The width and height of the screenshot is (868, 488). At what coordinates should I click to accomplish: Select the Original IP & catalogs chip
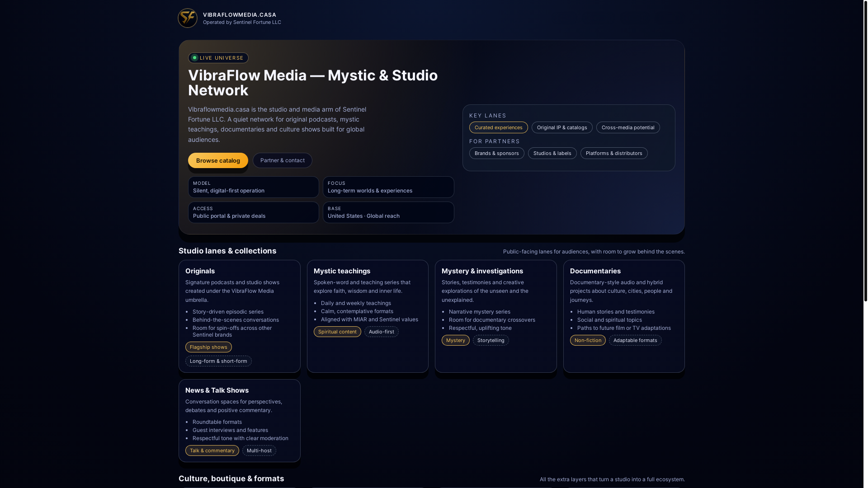point(562,127)
